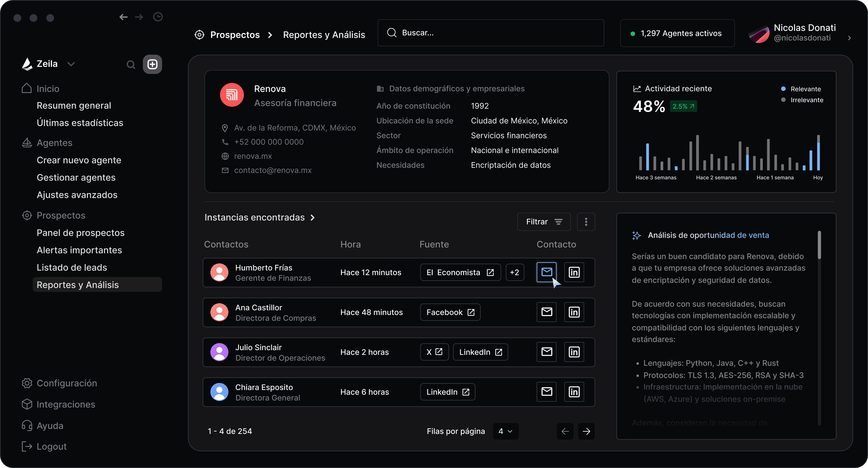Open history clock icon in title bar
This screenshot has width=868, height=468.
tap(158, 17)
